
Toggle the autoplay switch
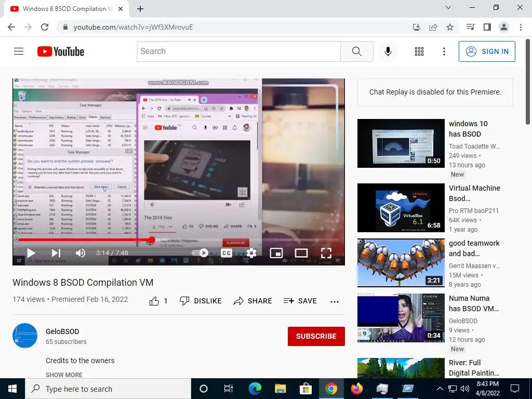tap(200, 253)
